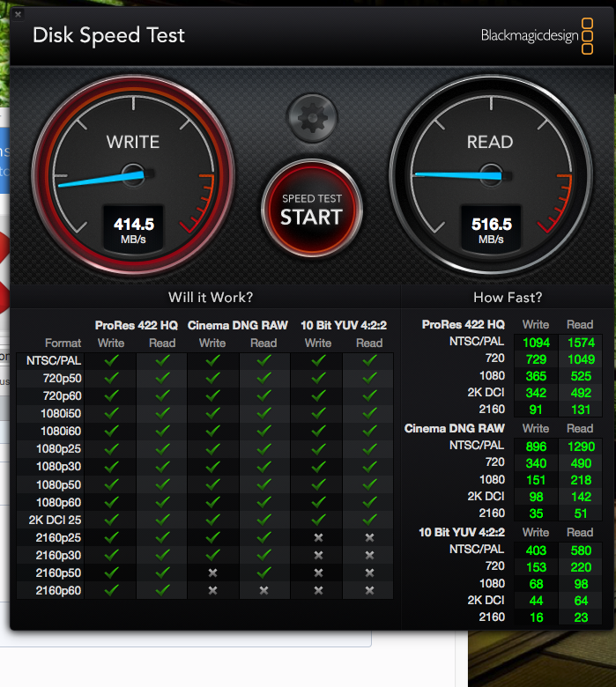The image size is (616, 687).
Task: Click the 10 Bit YUV Read checkmark for 1080p30
Action: [x=369, y=467]
